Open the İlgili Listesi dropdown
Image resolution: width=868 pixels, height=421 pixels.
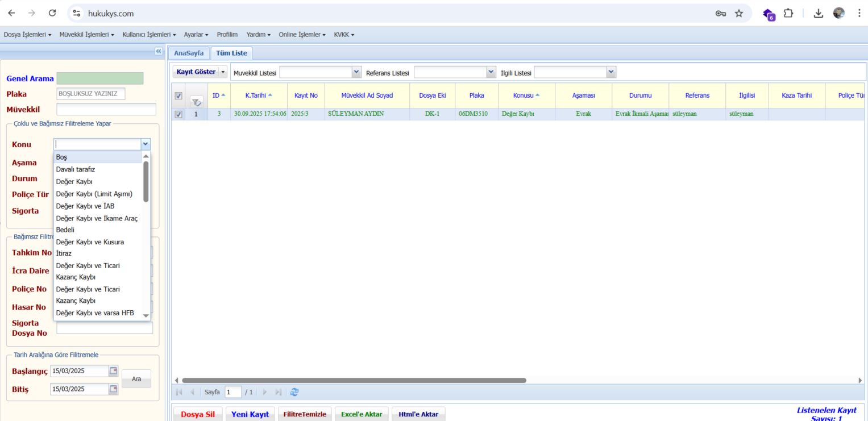pos(611,72)
